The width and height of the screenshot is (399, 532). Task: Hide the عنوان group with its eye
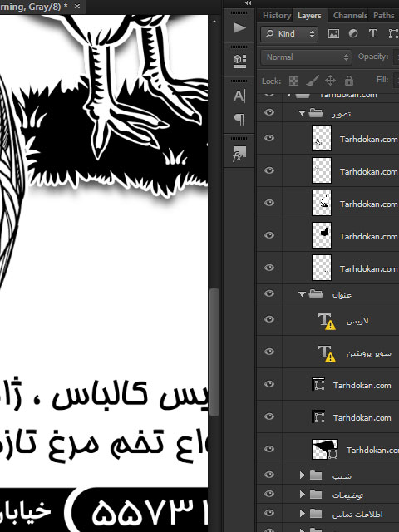point(269,293)
